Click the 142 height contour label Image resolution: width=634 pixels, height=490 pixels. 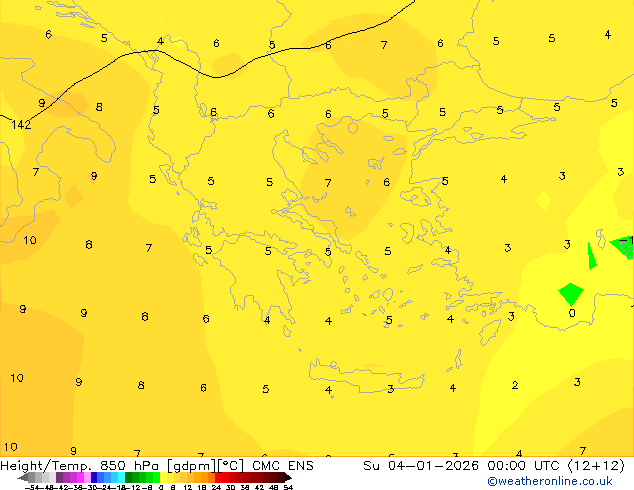(x=21, y=125)
